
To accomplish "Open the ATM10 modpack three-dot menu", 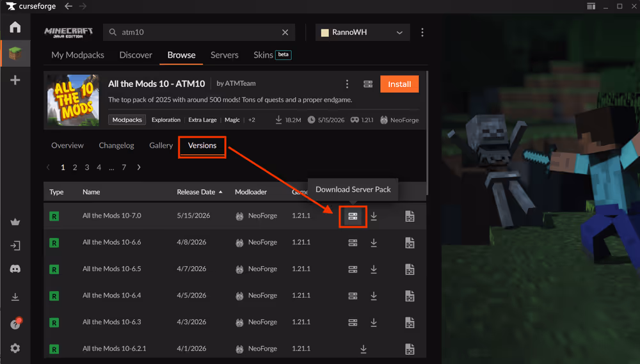I will (348, 84).
